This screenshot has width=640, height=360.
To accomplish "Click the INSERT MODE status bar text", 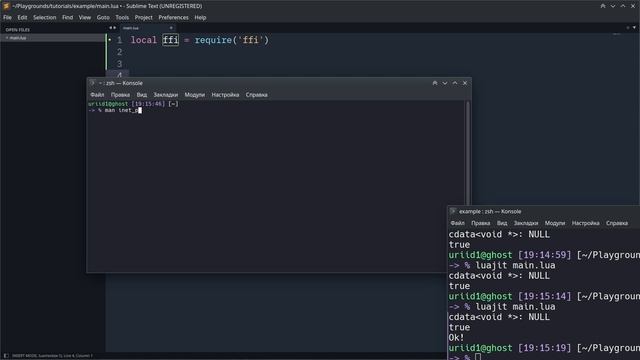I will (52, 356).
